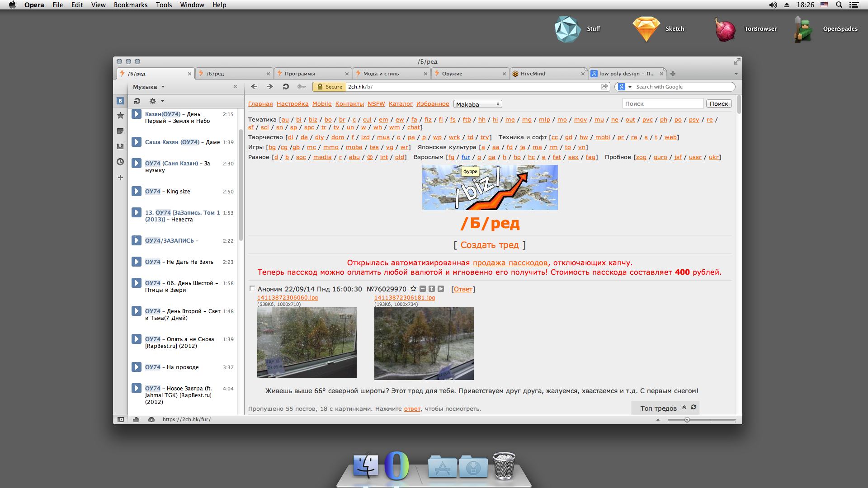
Task: Switch to the HiveMind tab
Action: coord(533,74)
